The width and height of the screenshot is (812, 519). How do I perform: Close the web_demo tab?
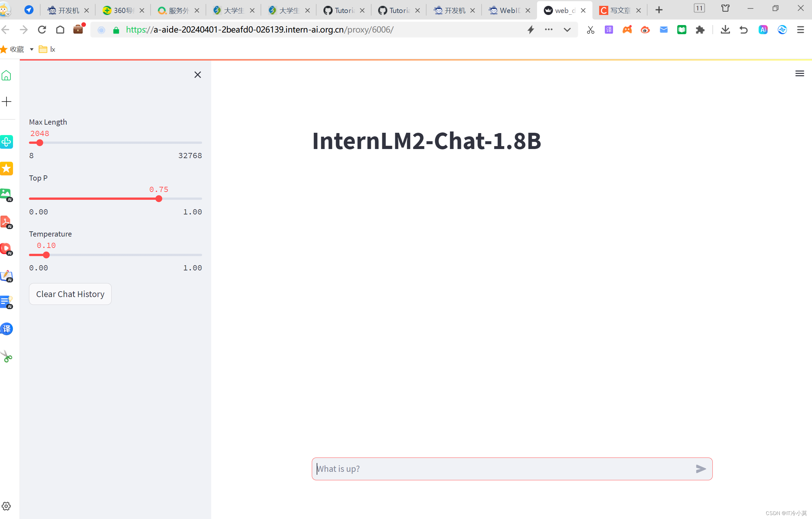[x=583, y=10]
